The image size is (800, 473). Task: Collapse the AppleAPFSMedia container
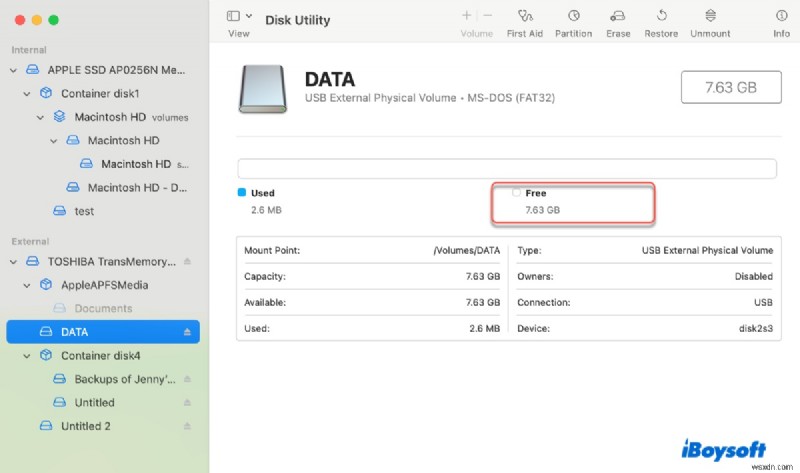click(x=27, y=285)
